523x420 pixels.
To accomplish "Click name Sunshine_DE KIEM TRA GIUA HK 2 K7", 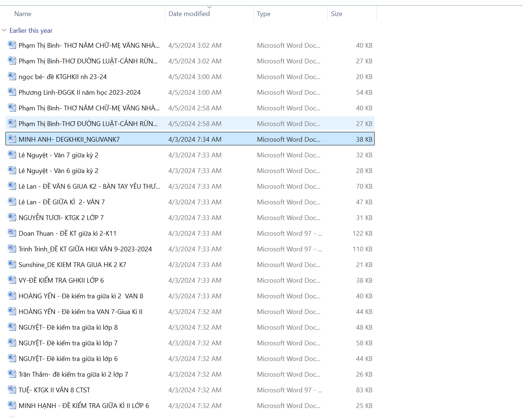I will (x=73, y=265).
